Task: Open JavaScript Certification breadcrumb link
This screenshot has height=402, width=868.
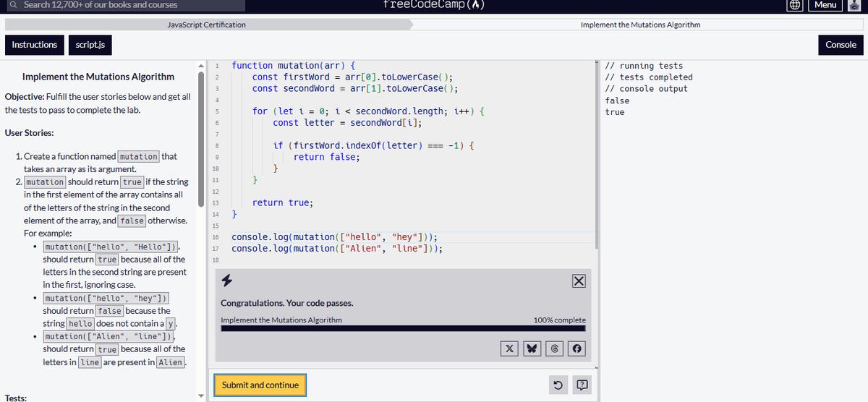Action: click(x=206, y=25)
